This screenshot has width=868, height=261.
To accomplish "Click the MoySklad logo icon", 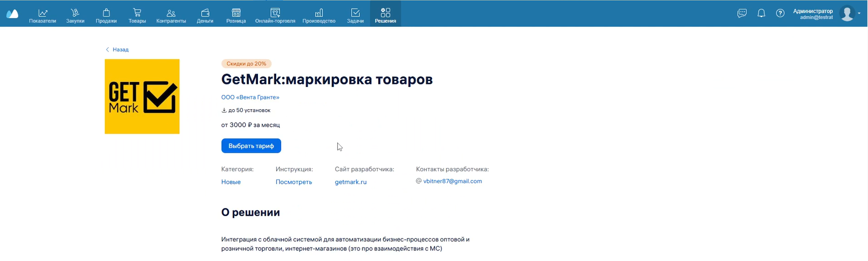I will (12, 14).
